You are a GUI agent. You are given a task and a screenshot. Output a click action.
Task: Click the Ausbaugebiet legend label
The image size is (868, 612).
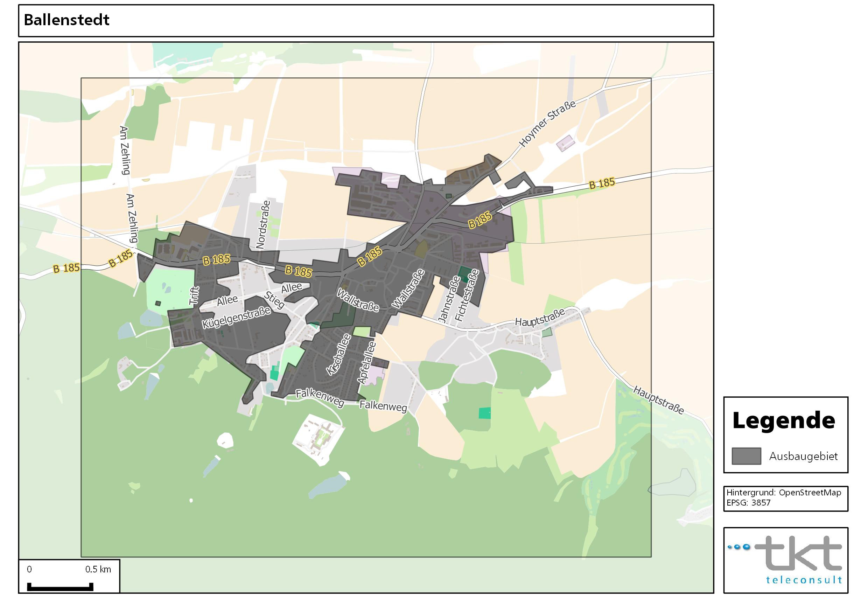click(803, 456)
